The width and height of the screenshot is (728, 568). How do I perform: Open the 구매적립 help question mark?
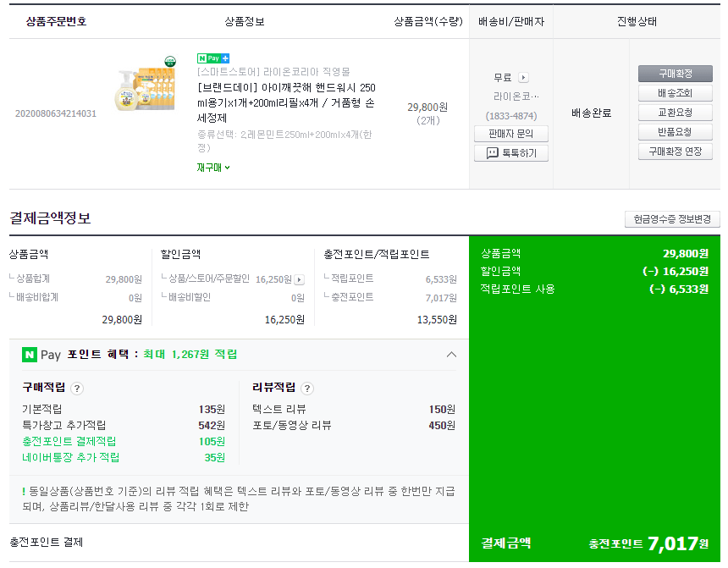(77, 389)
